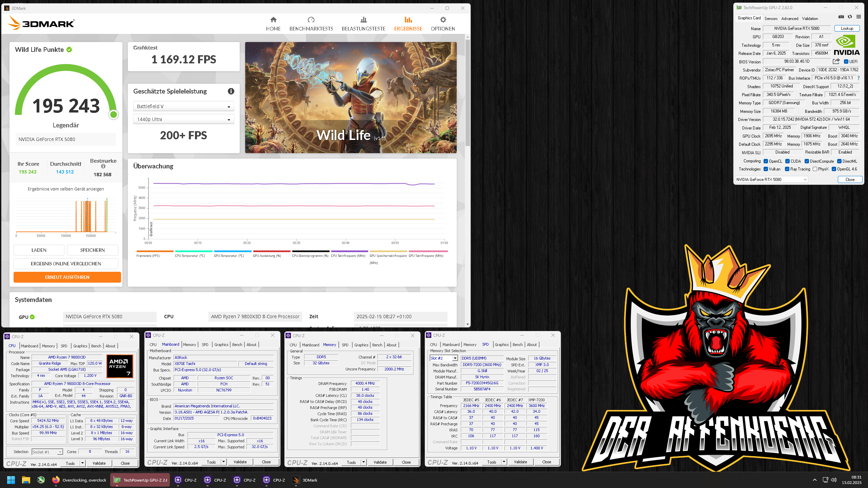The height and width of the screenshot is (488, 868).
Task: Expand Tools arrow in CPU-Z Memory window
Action: click(363, 462)
